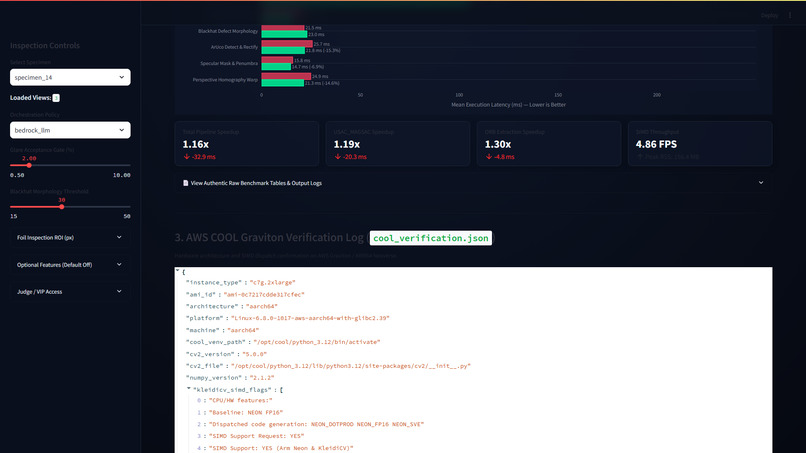Click the CPU/HW features array entry
Viewport: 806px width, 453px height.
point(241,401)
